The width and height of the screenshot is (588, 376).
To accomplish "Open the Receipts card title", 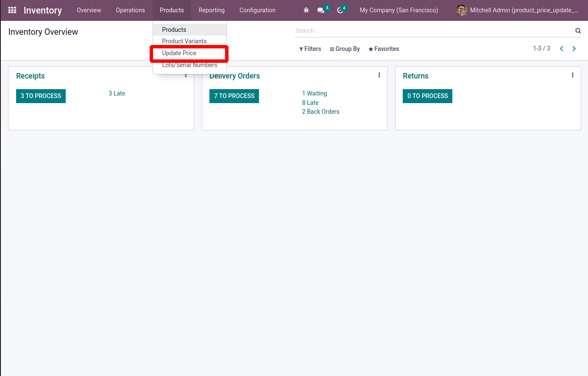I will click(x=31, y=76).
